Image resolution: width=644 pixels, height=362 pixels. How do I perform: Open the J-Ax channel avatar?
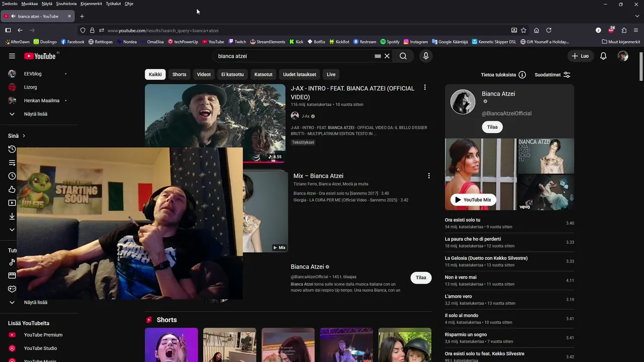click(x=295, y=116)
